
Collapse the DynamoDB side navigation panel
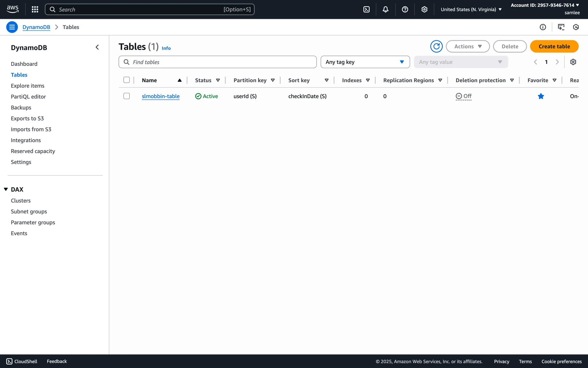point(97,47)
